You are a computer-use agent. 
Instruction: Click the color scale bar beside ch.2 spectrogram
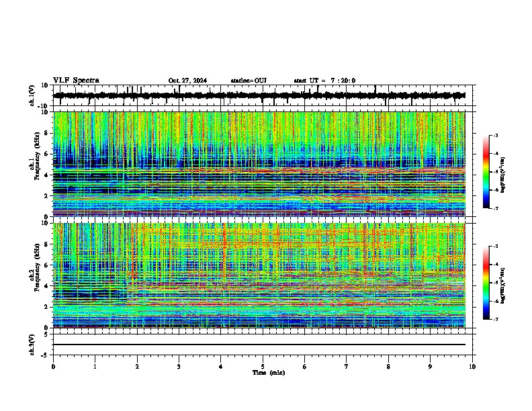click(486, 283)
